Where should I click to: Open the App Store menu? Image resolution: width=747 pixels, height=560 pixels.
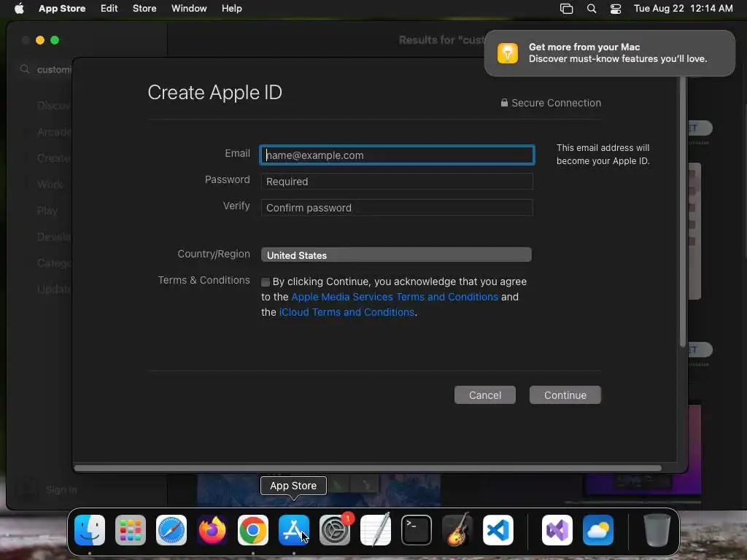[62, 9]
